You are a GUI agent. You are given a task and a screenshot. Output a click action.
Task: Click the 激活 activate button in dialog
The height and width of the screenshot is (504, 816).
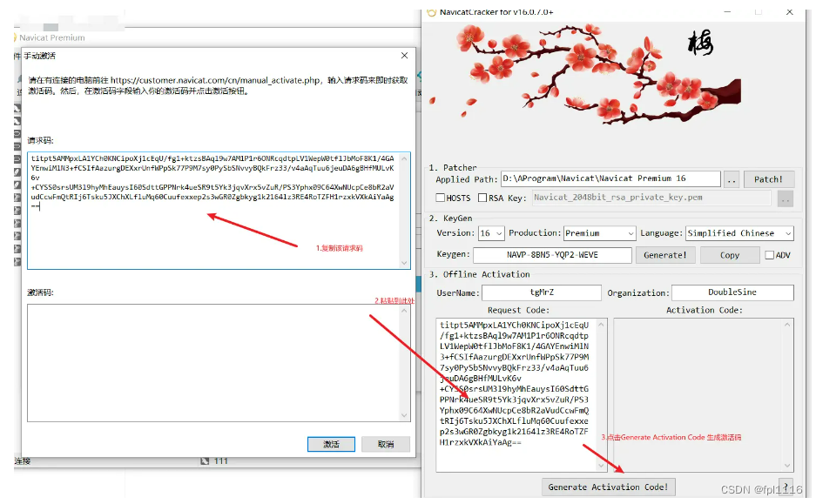(x=331, y=444)
